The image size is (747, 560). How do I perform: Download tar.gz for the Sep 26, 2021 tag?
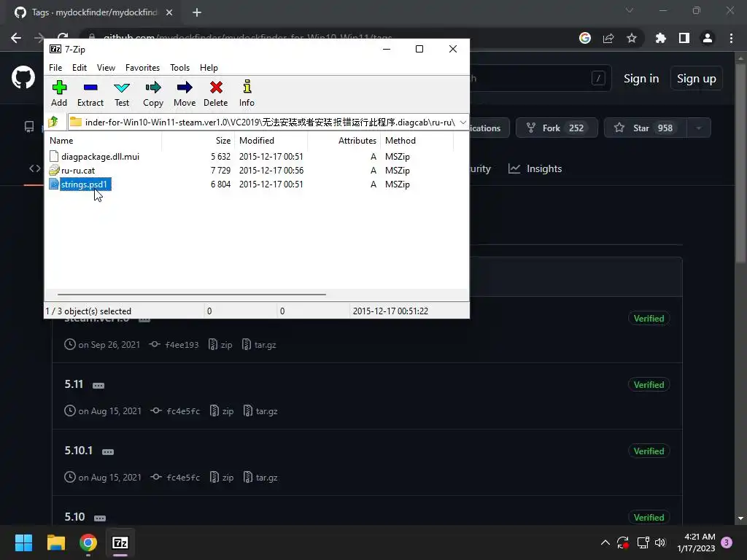259,345
